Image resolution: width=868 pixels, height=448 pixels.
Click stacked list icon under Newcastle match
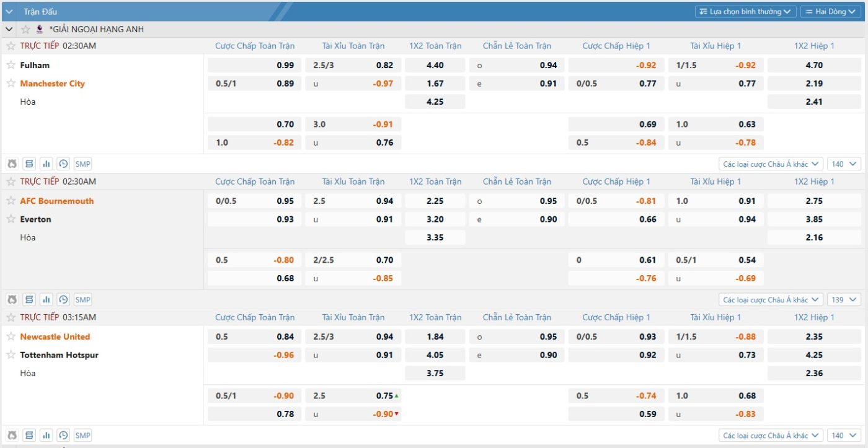29,436
